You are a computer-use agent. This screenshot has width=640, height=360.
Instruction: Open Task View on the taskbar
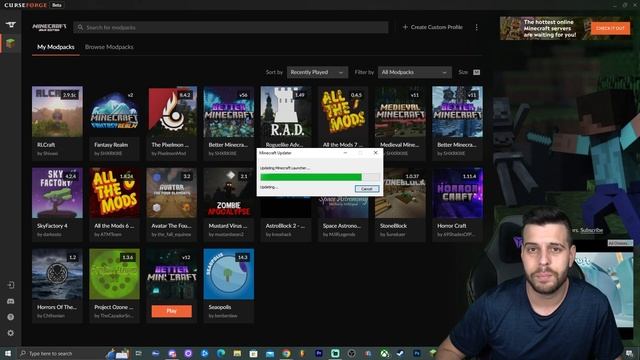(x=139, y=353)
